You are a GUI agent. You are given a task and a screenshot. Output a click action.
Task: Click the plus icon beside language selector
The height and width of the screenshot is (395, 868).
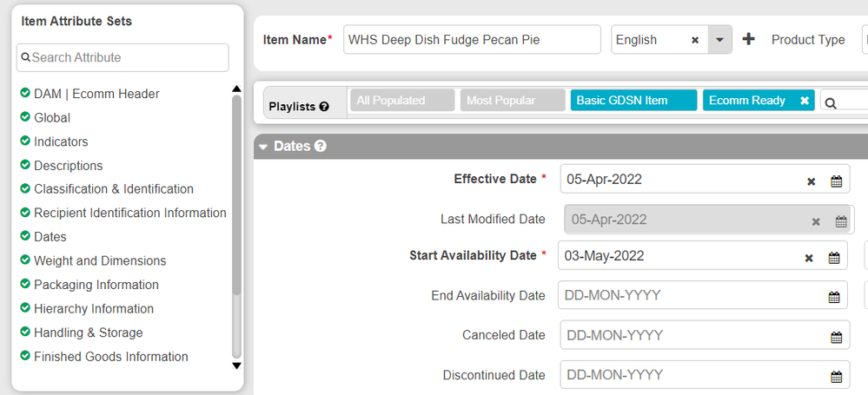(x=748, y=39)
